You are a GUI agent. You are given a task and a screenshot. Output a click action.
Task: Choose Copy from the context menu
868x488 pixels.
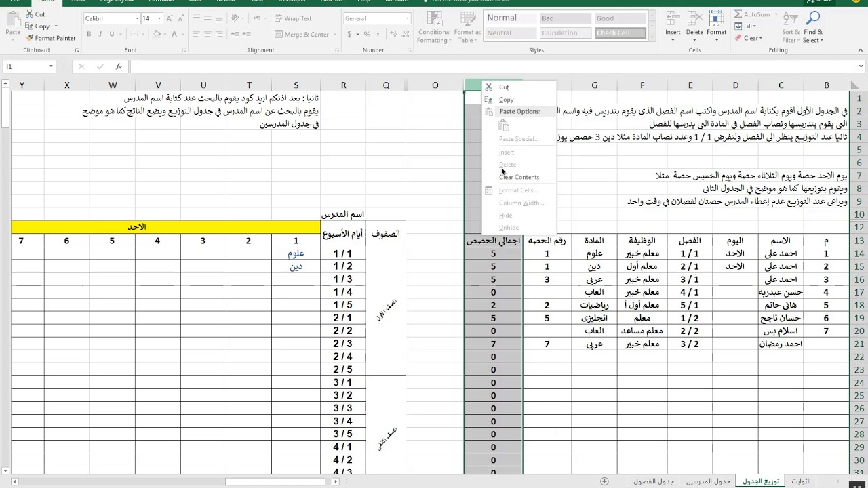tap(506, 100)
